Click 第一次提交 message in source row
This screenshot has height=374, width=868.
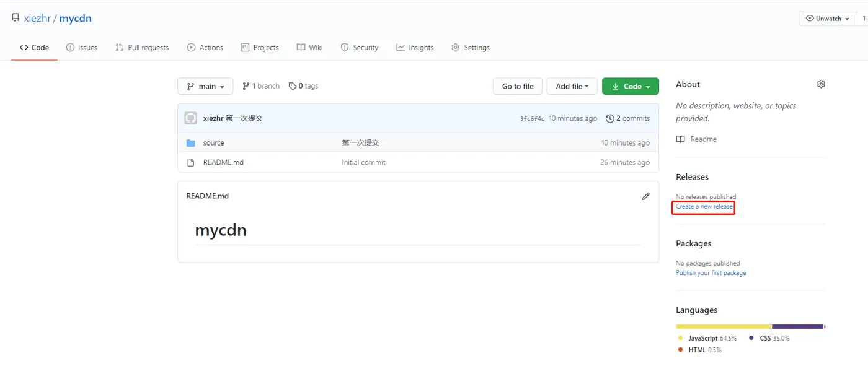[x=360, y=143]
